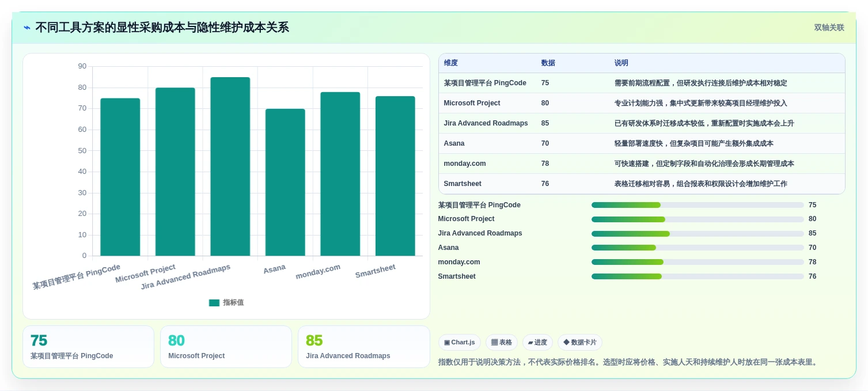The image size is (868, 391).
Task: Click the Smartsheet progress bar
Action: tap(698, 276)
